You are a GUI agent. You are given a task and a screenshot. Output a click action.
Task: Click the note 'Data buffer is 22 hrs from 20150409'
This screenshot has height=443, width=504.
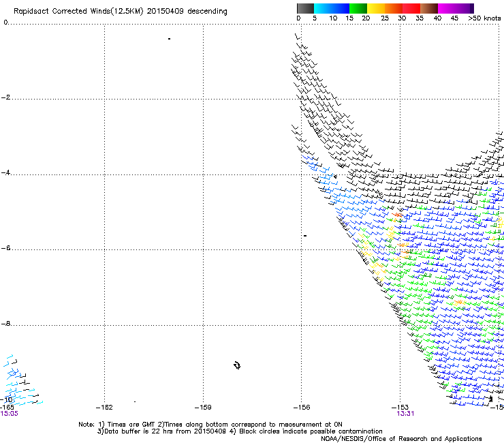(x=165, y=431)
